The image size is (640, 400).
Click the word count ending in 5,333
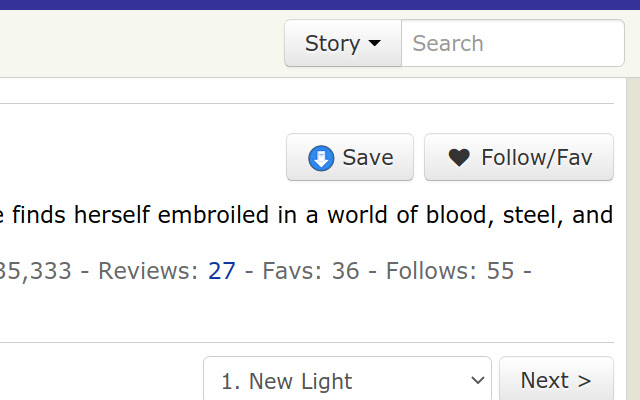pos(36,270)
